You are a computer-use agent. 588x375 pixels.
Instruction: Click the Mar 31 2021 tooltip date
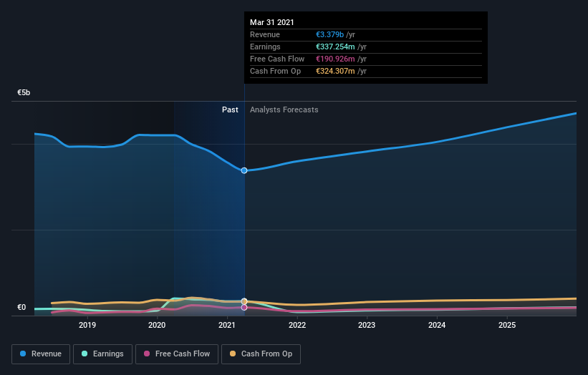click(x=272, y=22)
